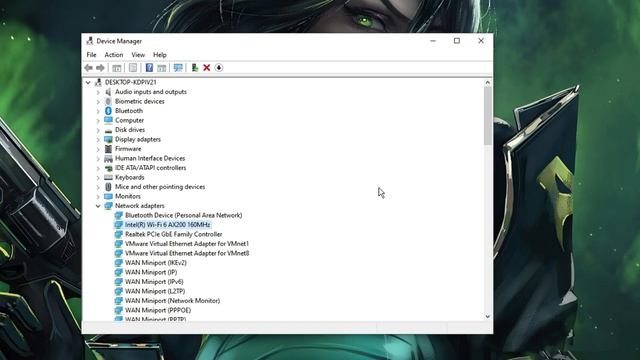Image resolution: width=640 pixels, height=360 pixels.
Task: Open the View menu
Action: [138, 55]
